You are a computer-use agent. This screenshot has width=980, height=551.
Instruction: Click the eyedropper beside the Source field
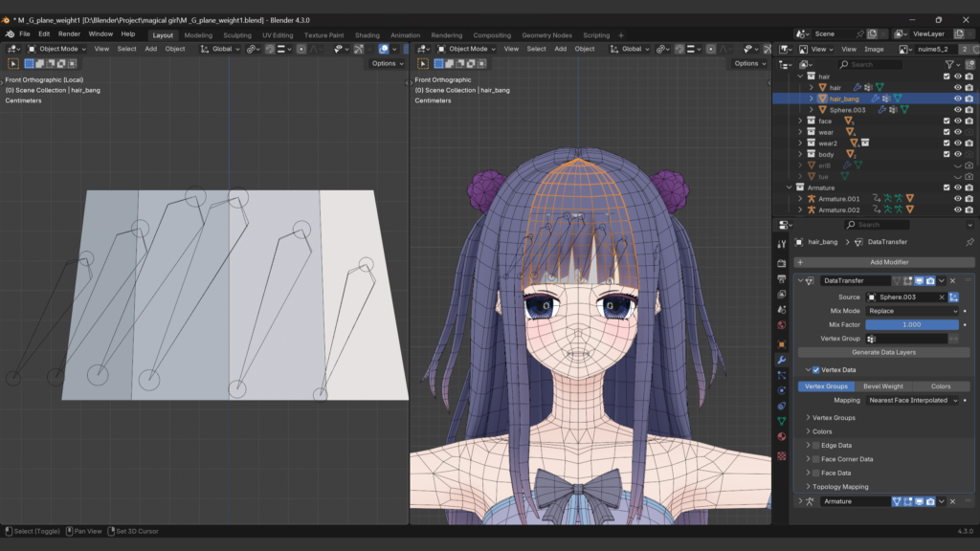pos(953,298)
